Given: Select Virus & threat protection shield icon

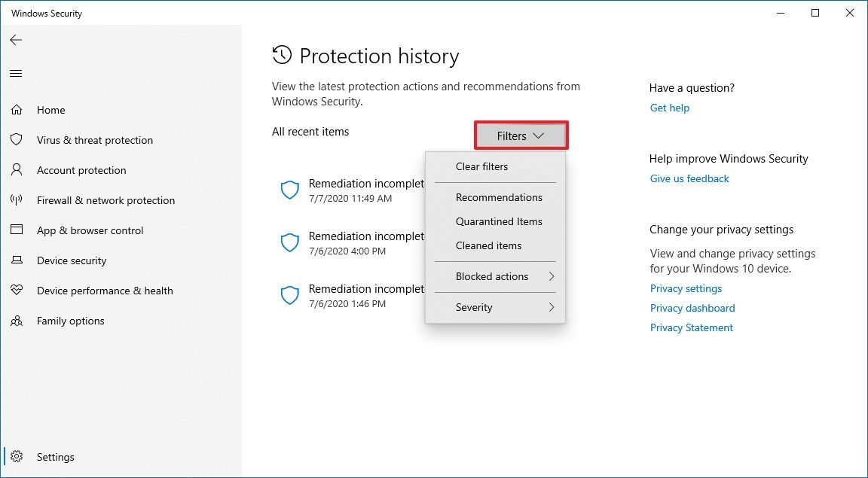Looking at the screenshot, I should (17, 140).
